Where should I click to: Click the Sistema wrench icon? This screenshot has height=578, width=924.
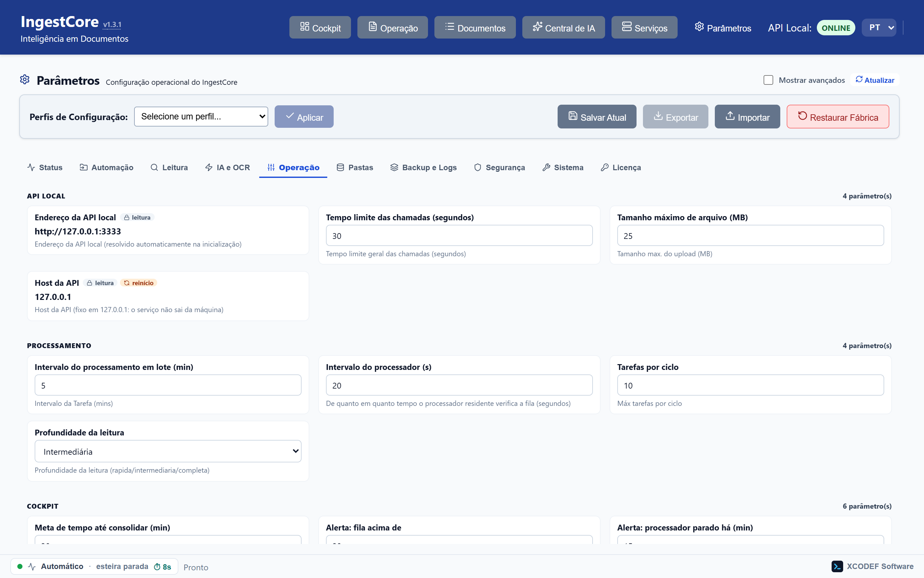546,167
